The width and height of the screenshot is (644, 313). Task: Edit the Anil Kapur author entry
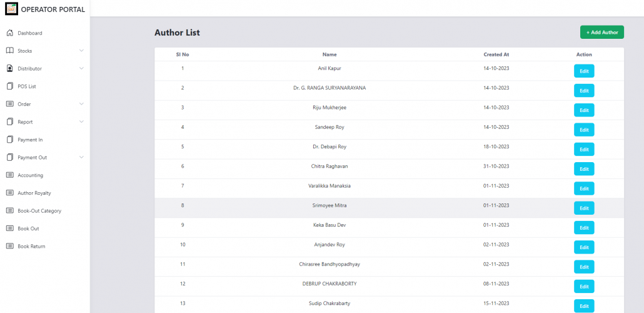[x=584, y=71]
